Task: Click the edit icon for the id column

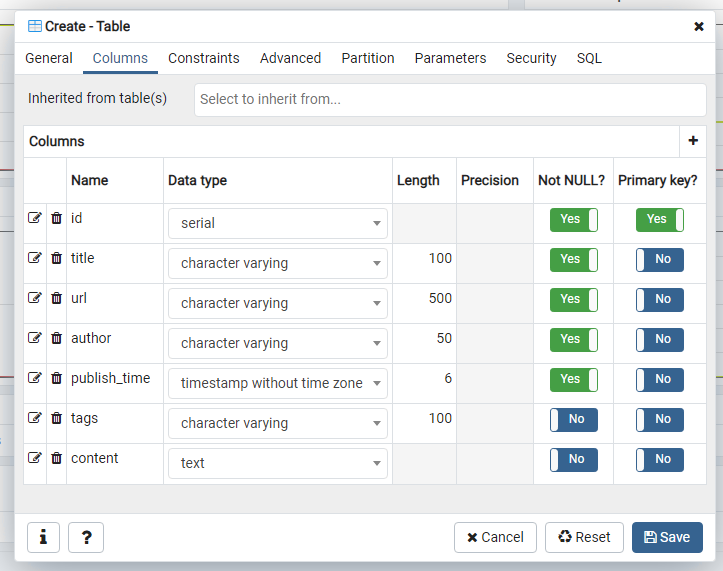Action: 35,218
